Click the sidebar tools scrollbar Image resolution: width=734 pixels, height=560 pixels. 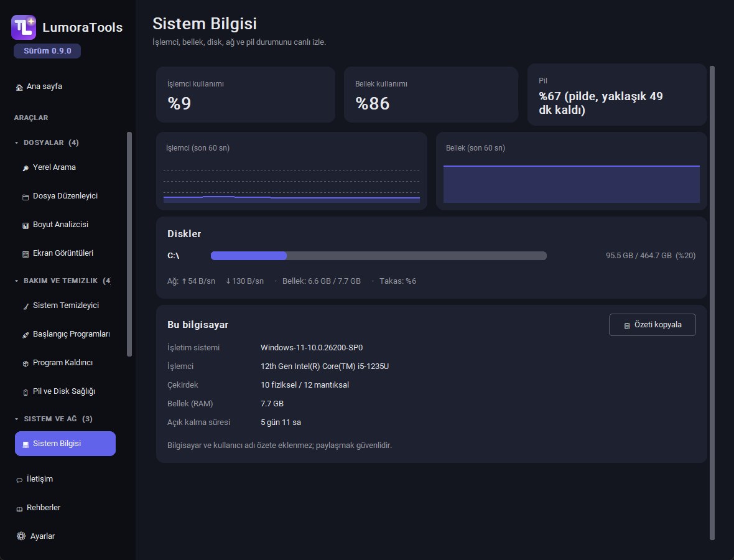tap(129, 244)
